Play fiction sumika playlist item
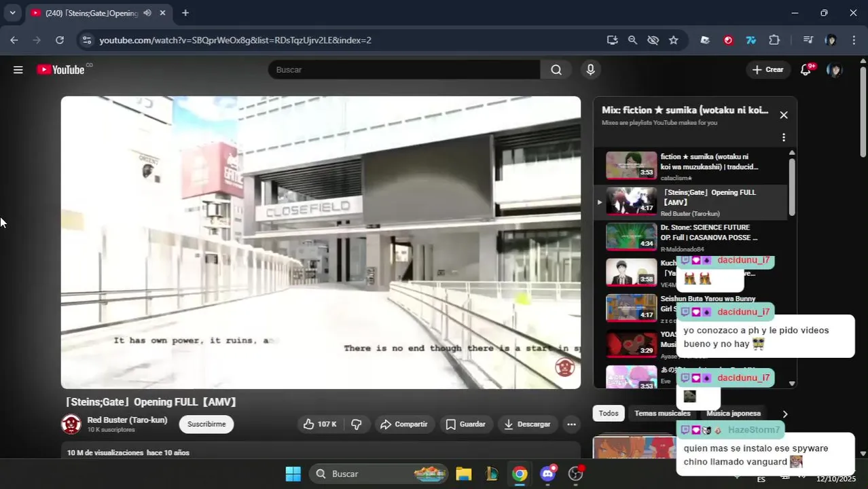The width and height of the screenshot is (868, 489). [x=690, y=166]
